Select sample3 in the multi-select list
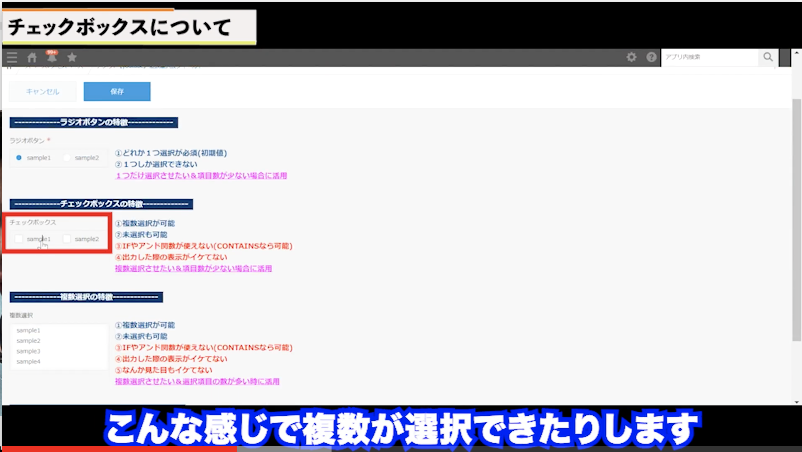Viewport: 802px width, 452px height. click(x=28, y=351)
